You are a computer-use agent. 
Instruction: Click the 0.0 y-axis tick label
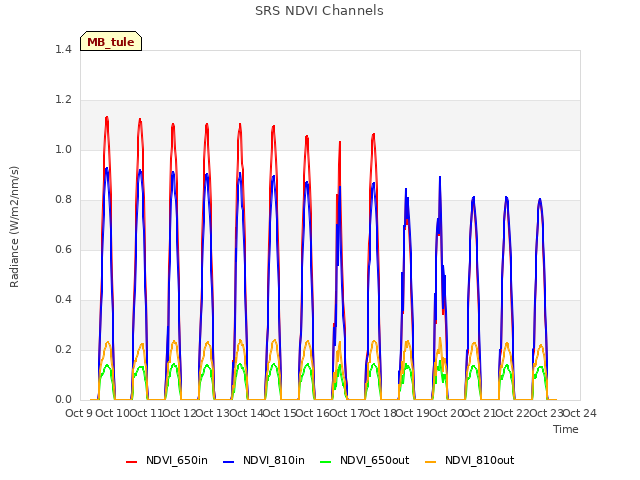(x=63, y=400)
